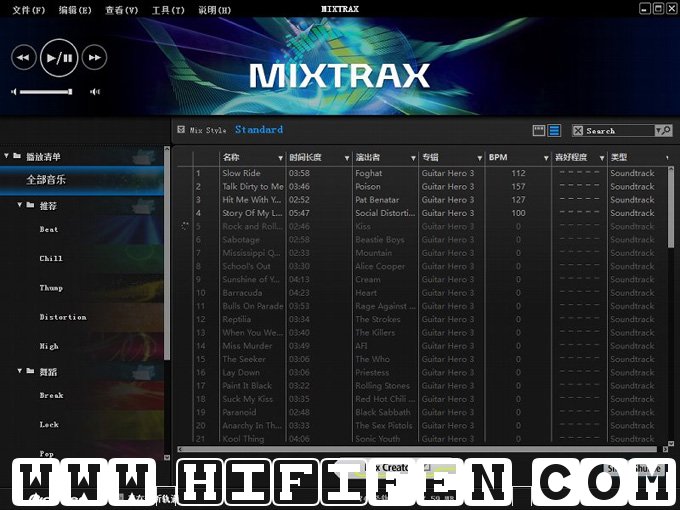Open the 名称 column dropdown arrow
The height and width of the screenshot is (510, 680).
coord(281,158)
